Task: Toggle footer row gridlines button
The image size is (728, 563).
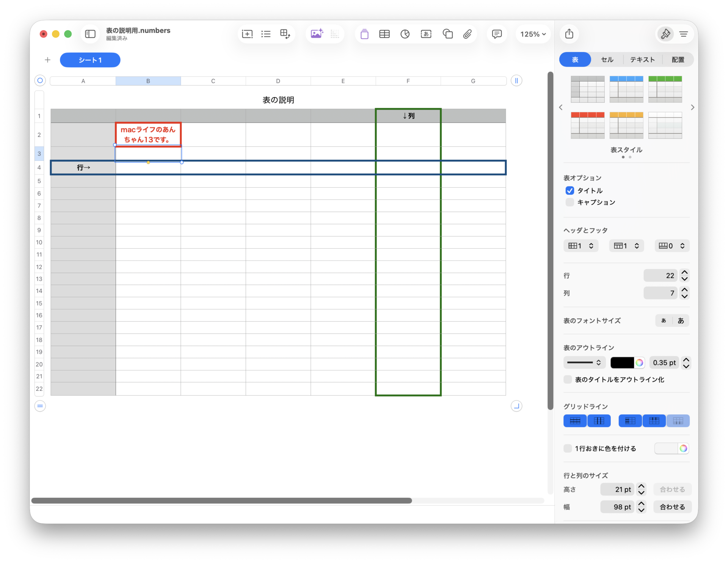Action: pyautogui.click(x=678, y=421)
